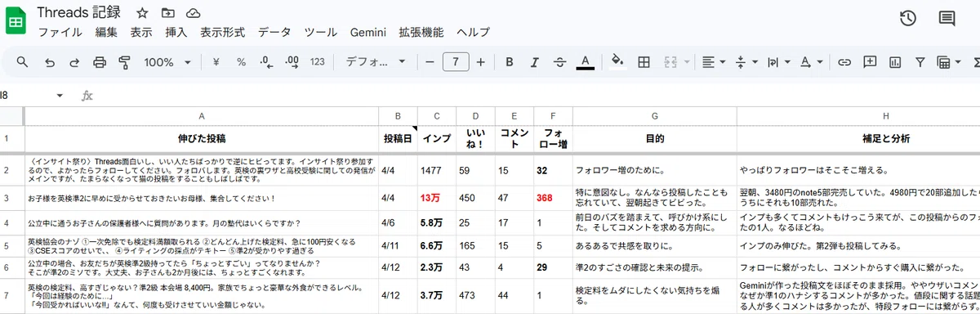Open the horizontal align dropdown

click(x=713, y=62)
